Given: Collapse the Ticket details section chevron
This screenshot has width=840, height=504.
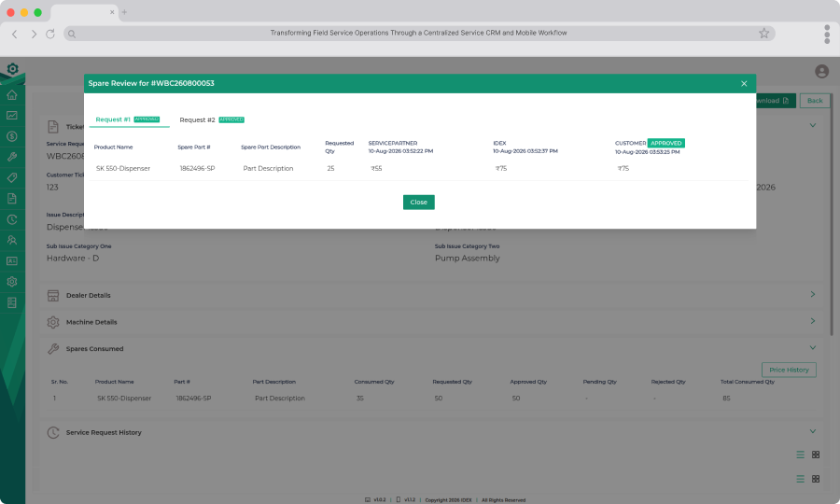Looking at the screenshot, I should click(813, 125).
